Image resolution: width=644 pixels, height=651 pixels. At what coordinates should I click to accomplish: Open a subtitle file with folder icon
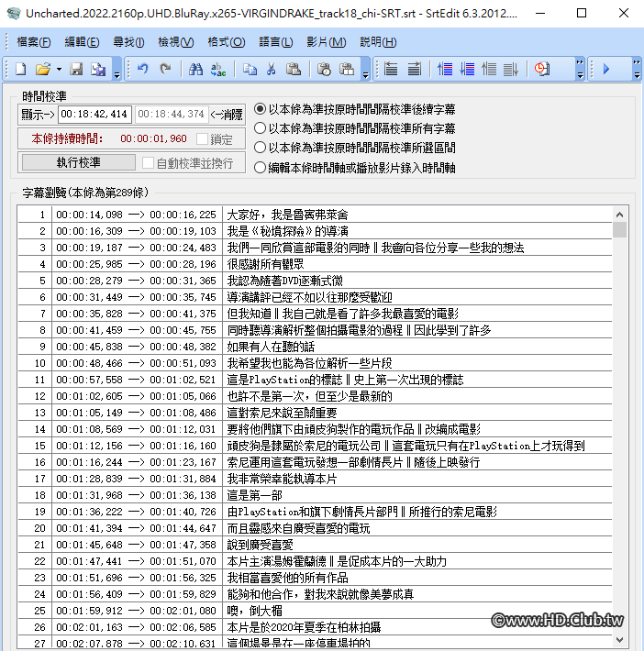[x=43, y=69]
